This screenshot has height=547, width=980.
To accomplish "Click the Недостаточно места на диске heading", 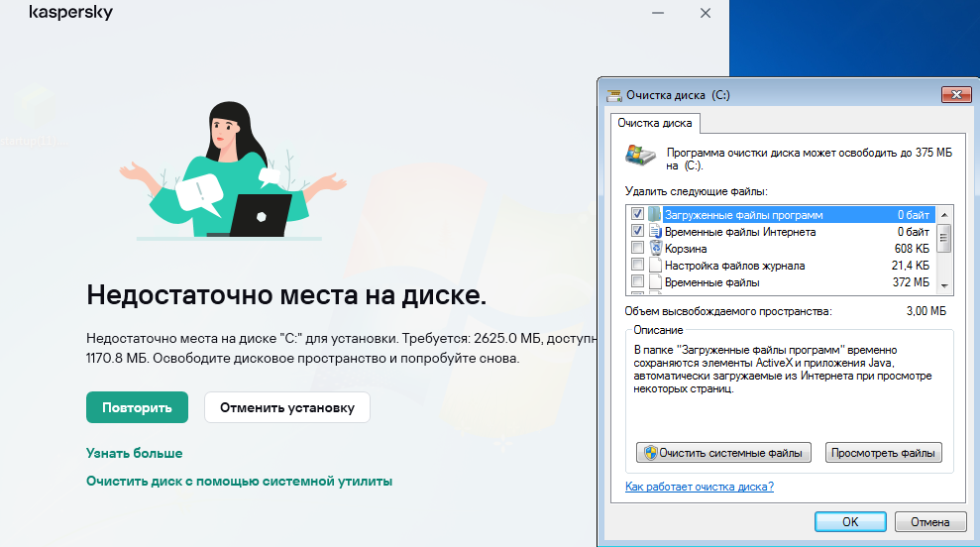I will 286,295.
